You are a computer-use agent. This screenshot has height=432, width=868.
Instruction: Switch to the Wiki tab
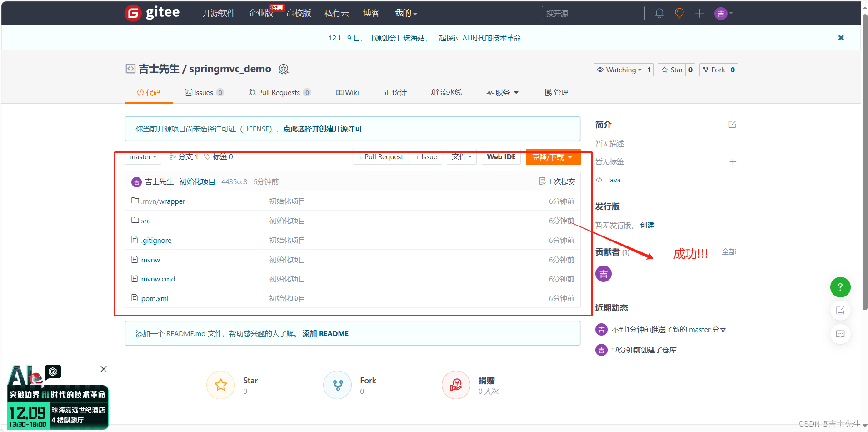coord(347,92)
